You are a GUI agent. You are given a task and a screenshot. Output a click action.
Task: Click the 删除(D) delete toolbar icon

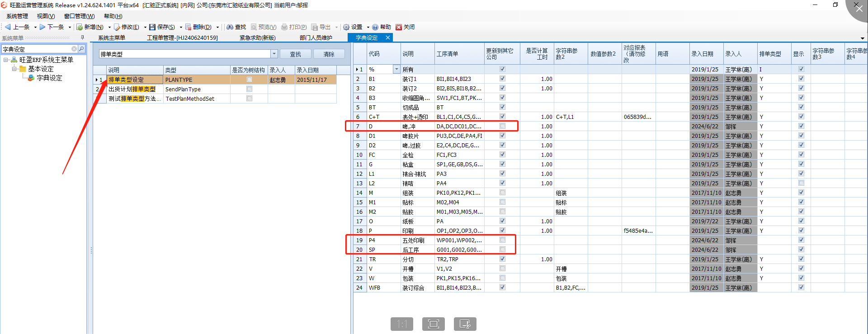click(188, 27)
